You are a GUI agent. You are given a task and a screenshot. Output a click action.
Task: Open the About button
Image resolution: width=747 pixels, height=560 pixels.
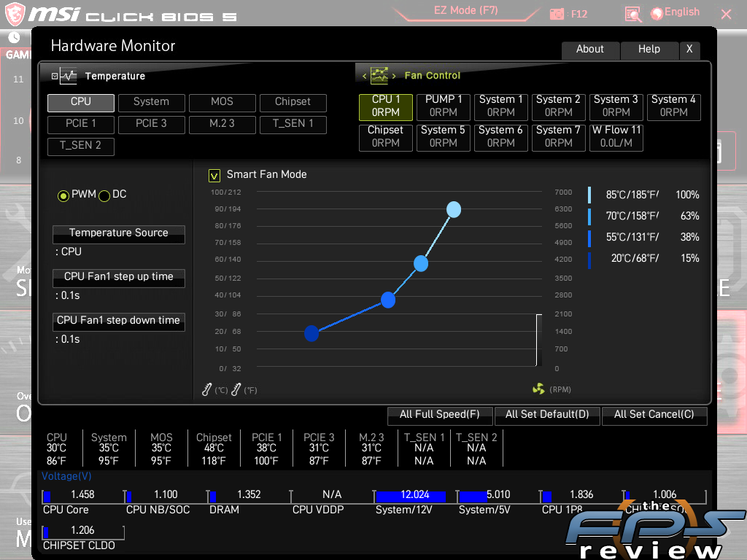tap(590, 50)
